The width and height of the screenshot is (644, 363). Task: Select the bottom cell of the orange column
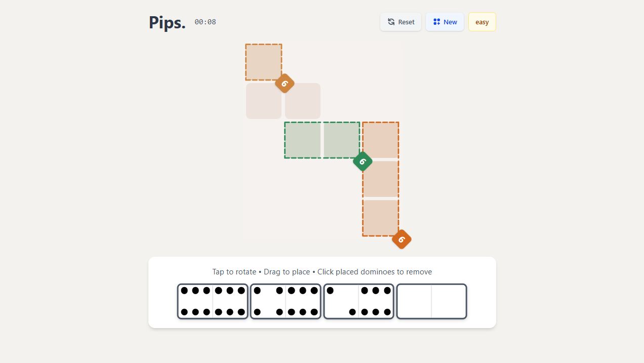[381, 218]
